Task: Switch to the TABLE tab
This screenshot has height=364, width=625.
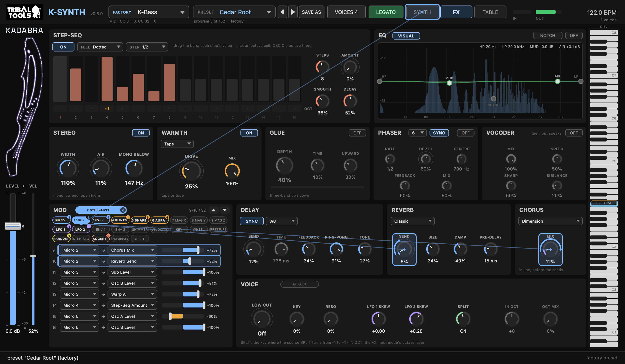Action: tap(490, 12)
